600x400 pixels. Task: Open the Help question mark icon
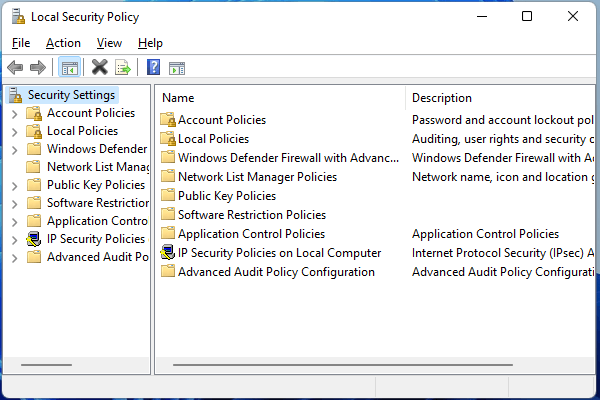153,67
